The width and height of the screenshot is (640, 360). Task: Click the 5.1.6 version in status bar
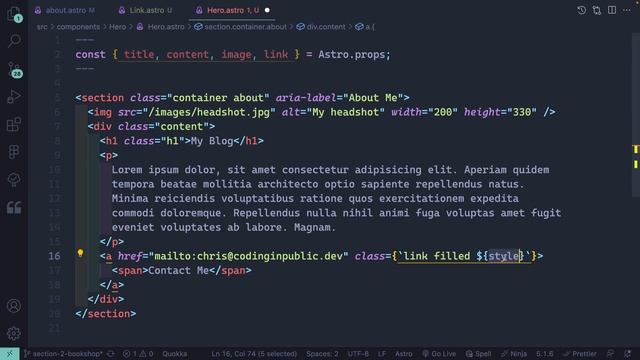coord(544,354)
